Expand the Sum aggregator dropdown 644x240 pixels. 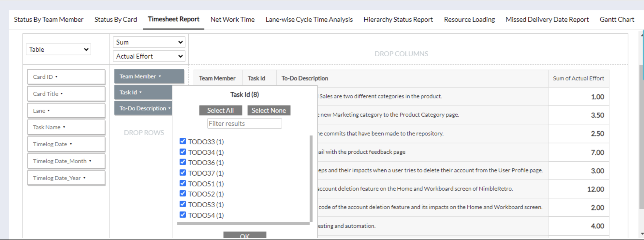tap(149, 42)
